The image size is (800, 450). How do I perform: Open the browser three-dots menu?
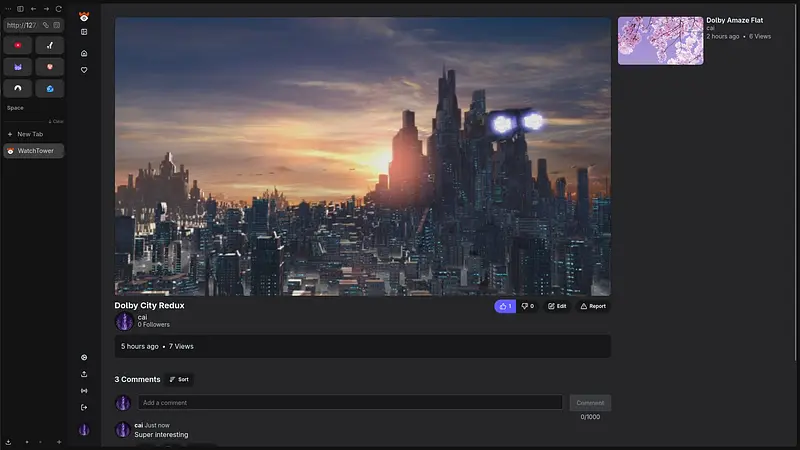(x=8, y=8)
